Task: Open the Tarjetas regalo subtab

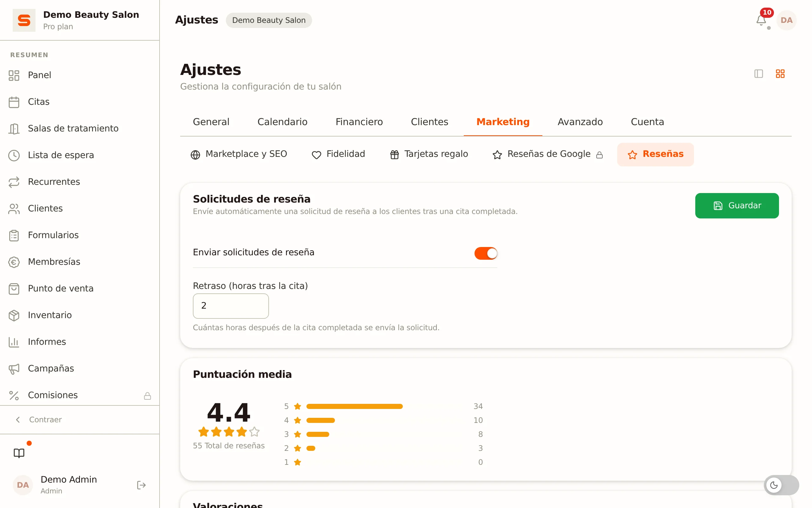Action: point(429,154)
